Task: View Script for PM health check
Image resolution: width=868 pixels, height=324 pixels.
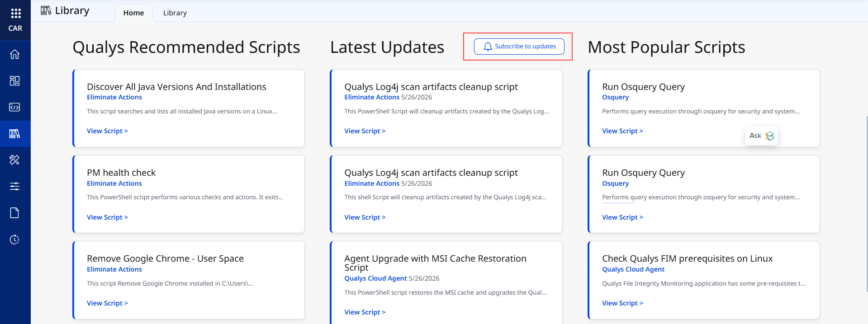Action: tap(107, 217)
